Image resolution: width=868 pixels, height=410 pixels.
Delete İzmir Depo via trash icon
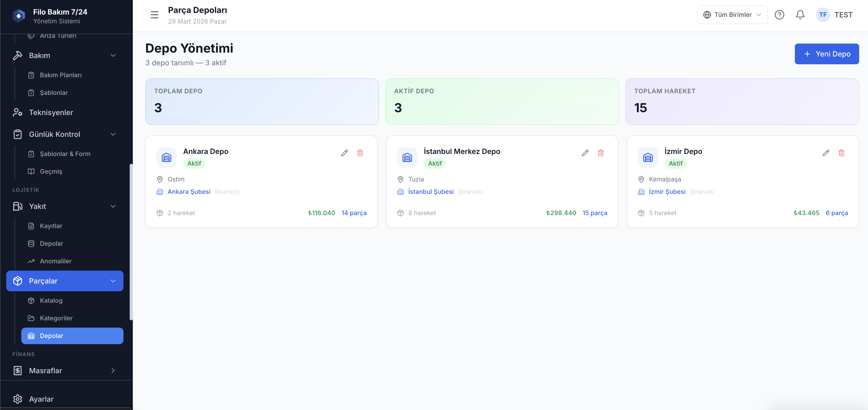(x=841, y=153)
